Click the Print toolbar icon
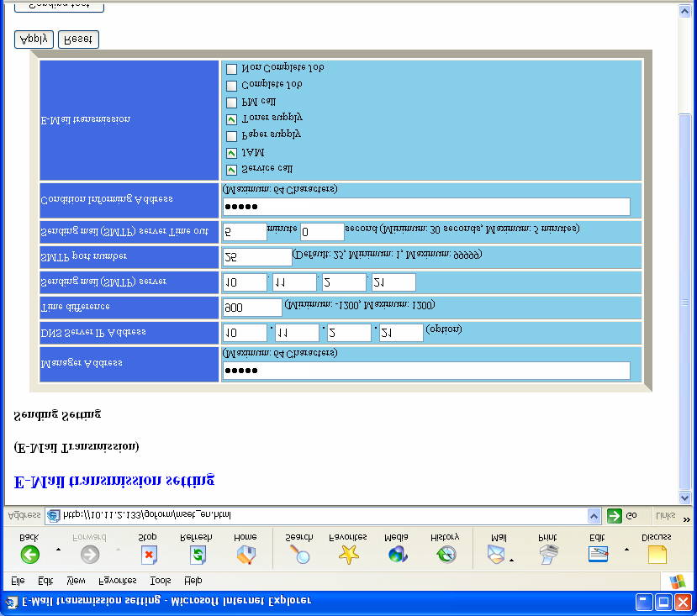Screen dimensions: 697x616 549,555
